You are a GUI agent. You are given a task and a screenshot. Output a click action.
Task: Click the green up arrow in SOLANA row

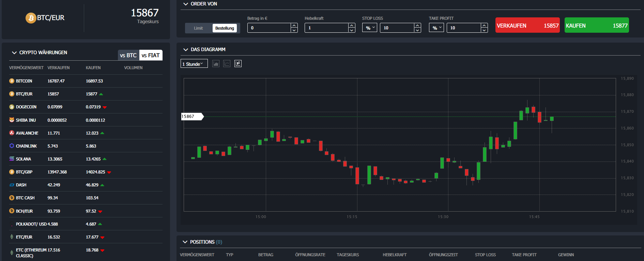105,159
